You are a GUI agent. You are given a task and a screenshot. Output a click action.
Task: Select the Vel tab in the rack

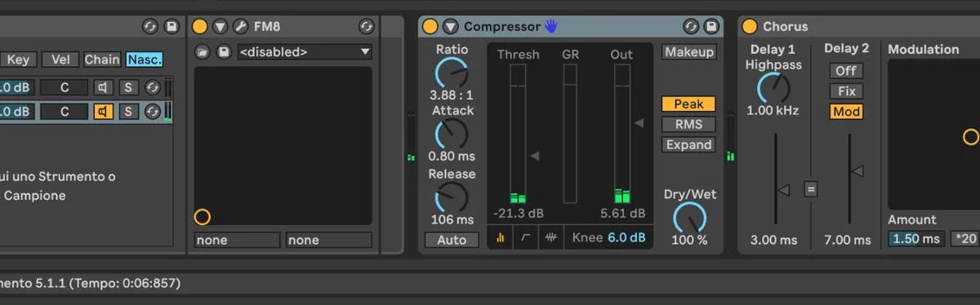click(60, 60)
